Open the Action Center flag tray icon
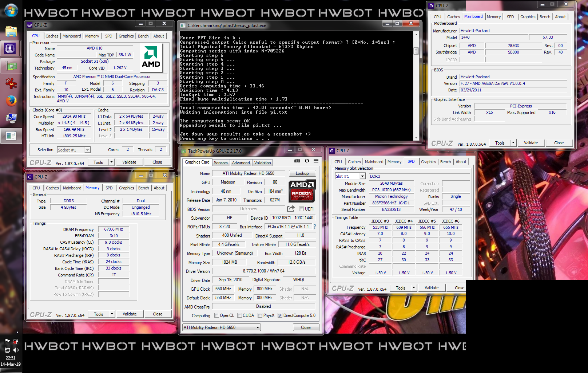 (7, 341)
